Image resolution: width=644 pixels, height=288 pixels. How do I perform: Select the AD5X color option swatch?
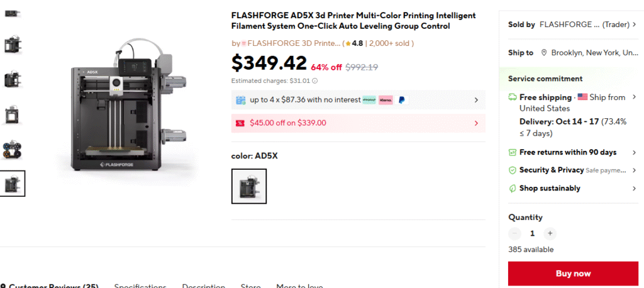pyautogui.click(x=249, y=186)
